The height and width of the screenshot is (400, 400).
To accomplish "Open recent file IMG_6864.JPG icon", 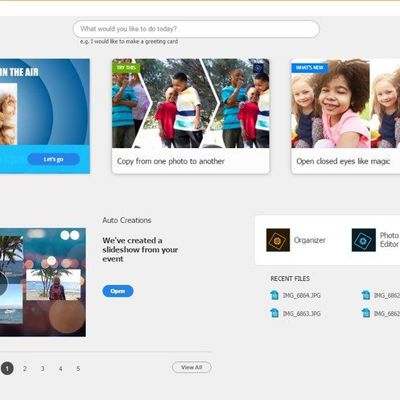I will [275, 295].
